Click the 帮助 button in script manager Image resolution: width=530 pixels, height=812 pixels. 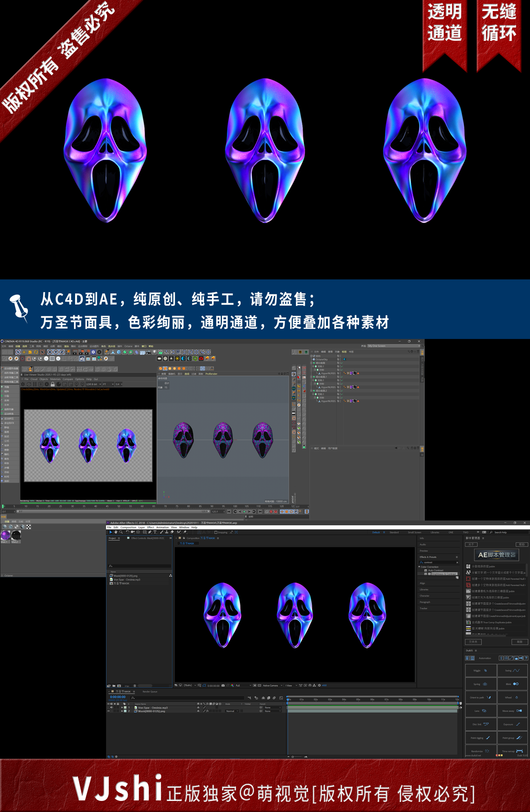point(522,544)
